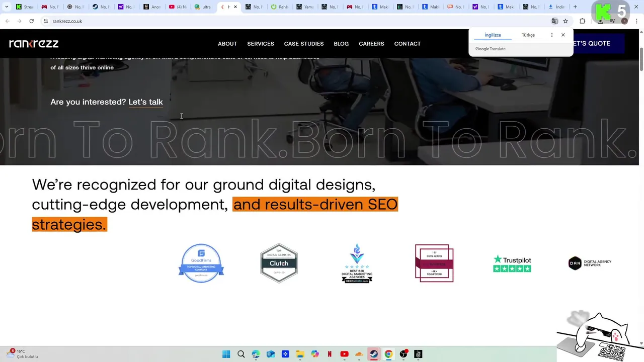Open Outlook from taskbar
This screenshot has width=644, height=362.
pos(271,354)
